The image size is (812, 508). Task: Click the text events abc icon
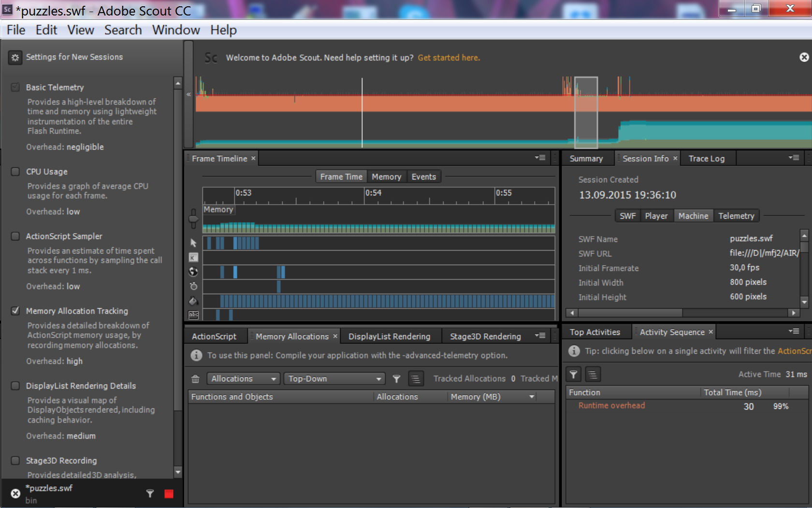pos(193,315)
